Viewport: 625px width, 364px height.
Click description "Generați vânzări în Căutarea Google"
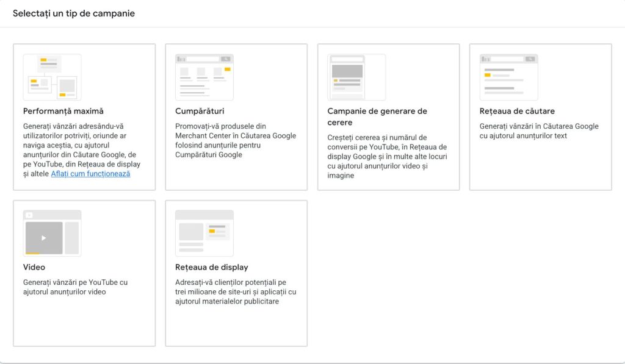[x=539, y=131]
